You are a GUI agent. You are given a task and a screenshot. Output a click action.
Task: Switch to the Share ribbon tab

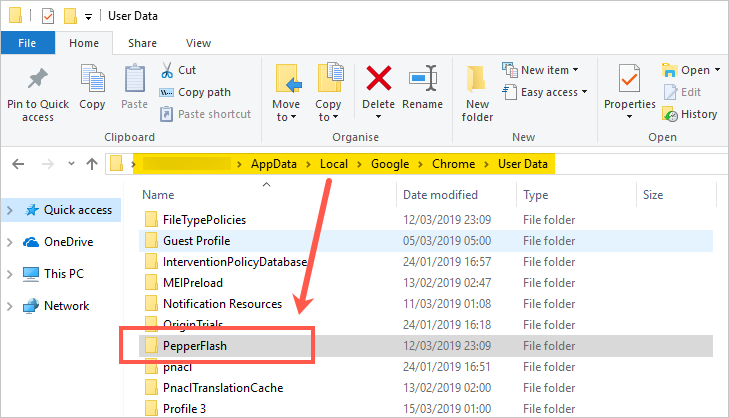(142, 43)
